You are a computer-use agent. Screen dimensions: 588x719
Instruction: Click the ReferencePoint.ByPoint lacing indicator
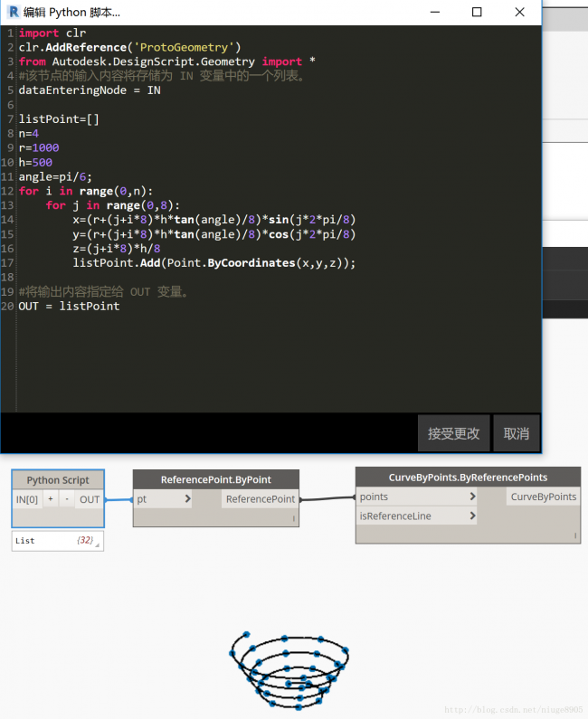coord(293,518)
